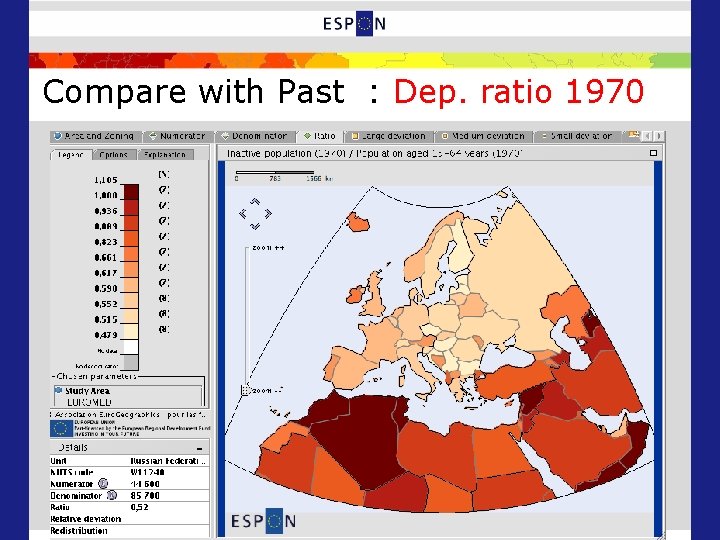Click the Association EuroGeographics copyright text
720x540 pixels.
coord(130,415)
